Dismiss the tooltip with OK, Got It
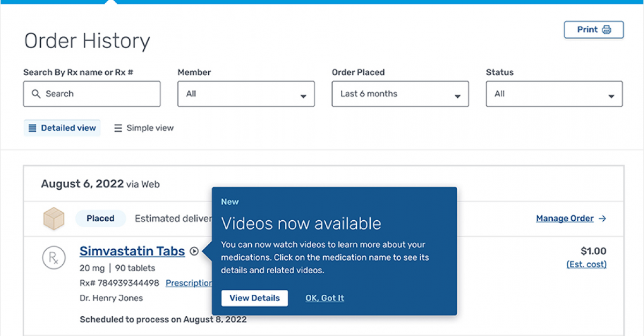 pyautogui.click(x=325, y=298)
